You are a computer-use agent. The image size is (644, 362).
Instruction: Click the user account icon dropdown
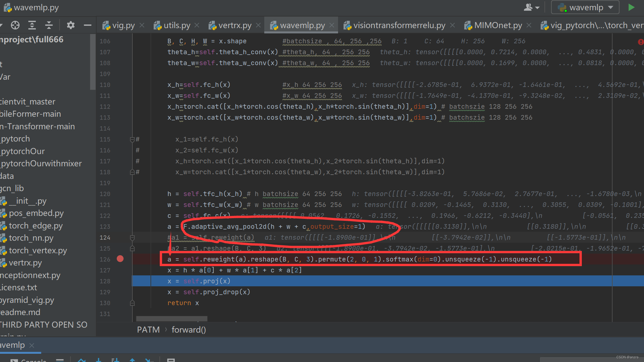point(531,7)
